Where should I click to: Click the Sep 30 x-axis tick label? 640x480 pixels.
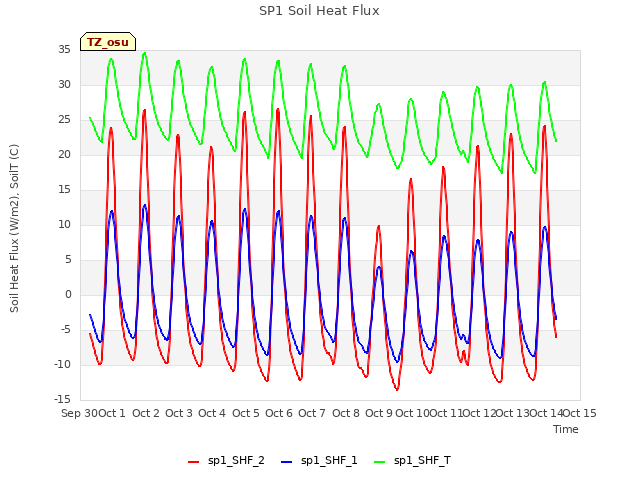coord(80,413)
